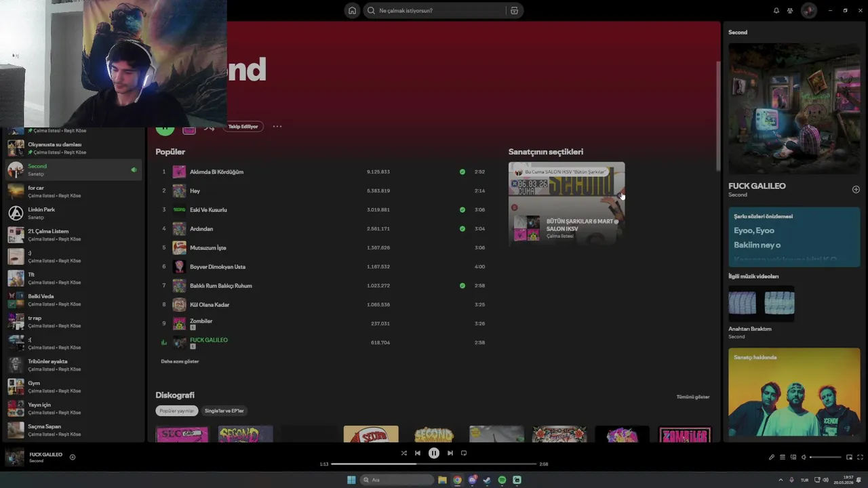868x488 pixels.
Task: Open the profile avatar menu
Action: (x=808, y=10)
